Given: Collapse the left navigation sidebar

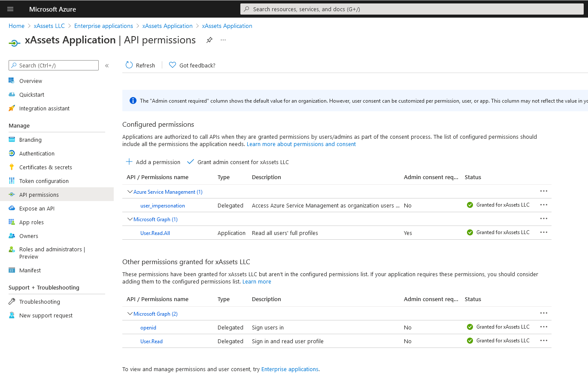Looking at the screenshot, I should [x=106, y=66].
